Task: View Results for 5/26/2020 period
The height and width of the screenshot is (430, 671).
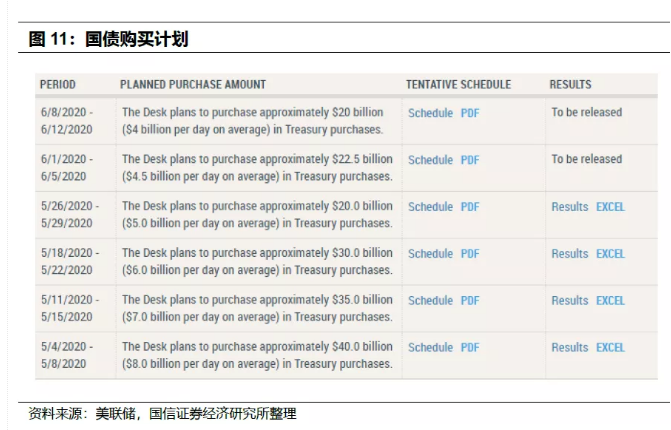Action: (x=569, y=207)
